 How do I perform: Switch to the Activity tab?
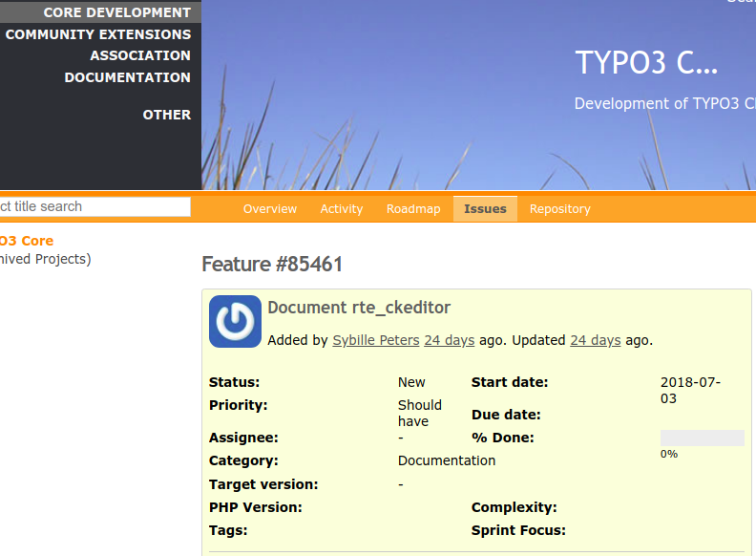(342, 209)
